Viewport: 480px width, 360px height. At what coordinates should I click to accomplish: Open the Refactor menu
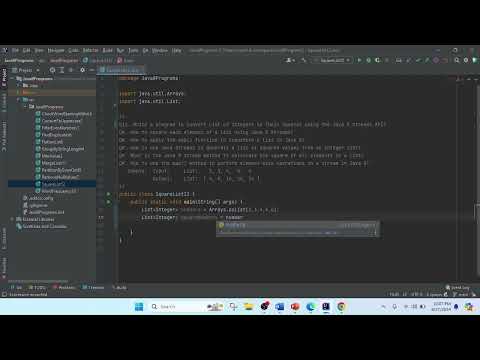90,50
